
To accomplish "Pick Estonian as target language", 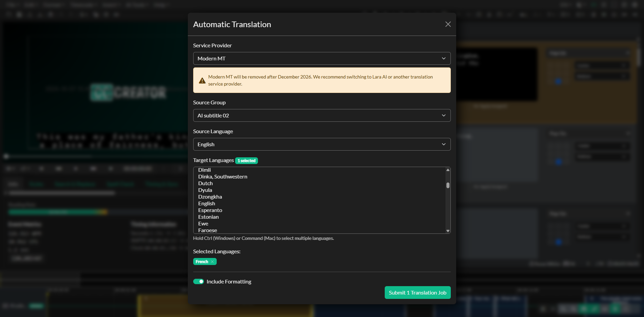I will [x=319, y=217].
